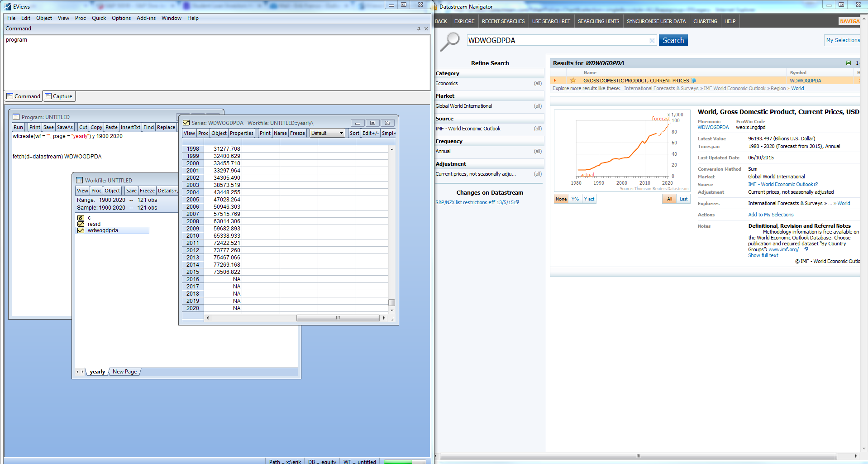Open external link icon beside S&P/NZX restrictions
The image size is (868, 464).
[516, 202]
